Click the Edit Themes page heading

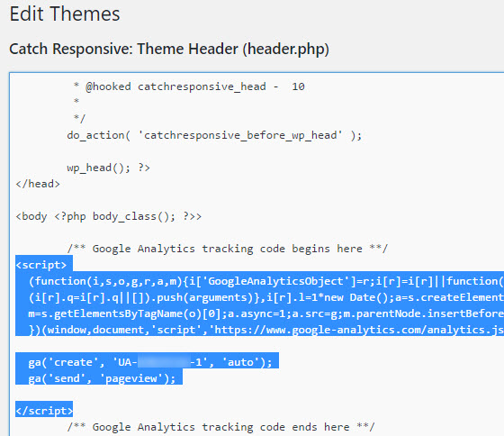65,14
